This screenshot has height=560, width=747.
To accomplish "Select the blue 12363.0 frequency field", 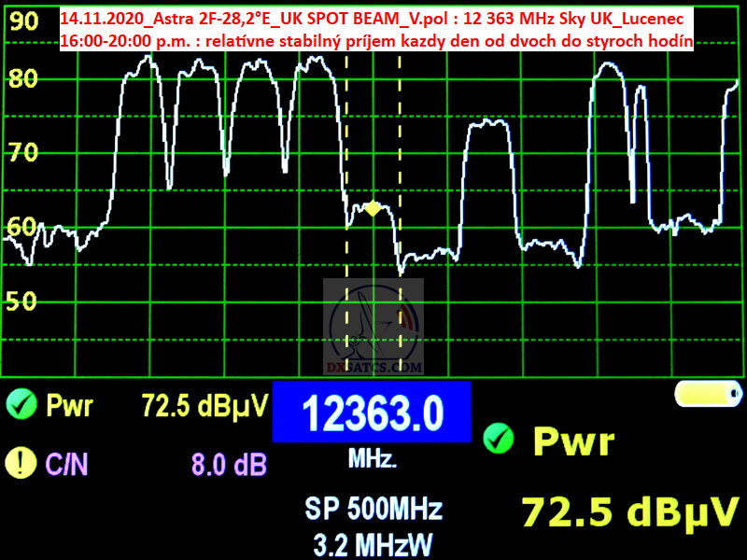I will point(372,412).
